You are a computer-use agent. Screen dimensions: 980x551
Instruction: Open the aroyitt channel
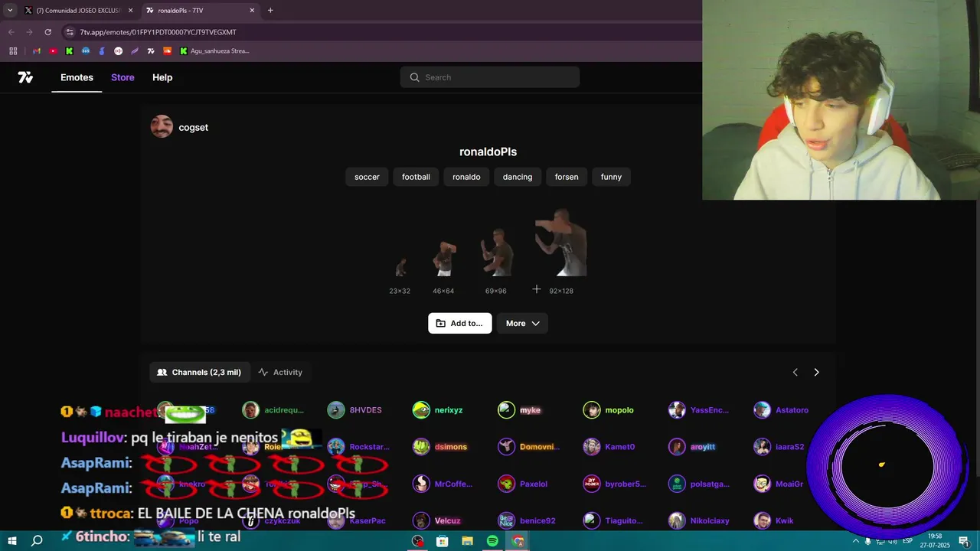[x=692, y=447]
